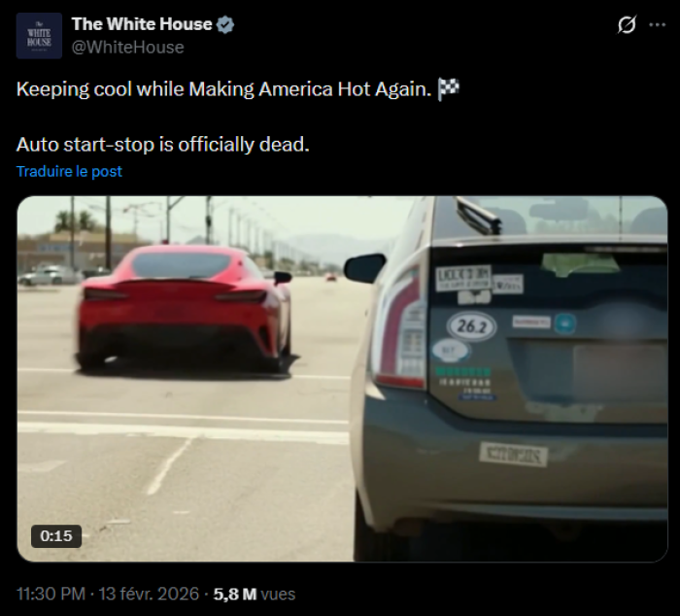View the 5,8 M vues count
The width and height of the screenshot is (680, 616).
point(255,594)
